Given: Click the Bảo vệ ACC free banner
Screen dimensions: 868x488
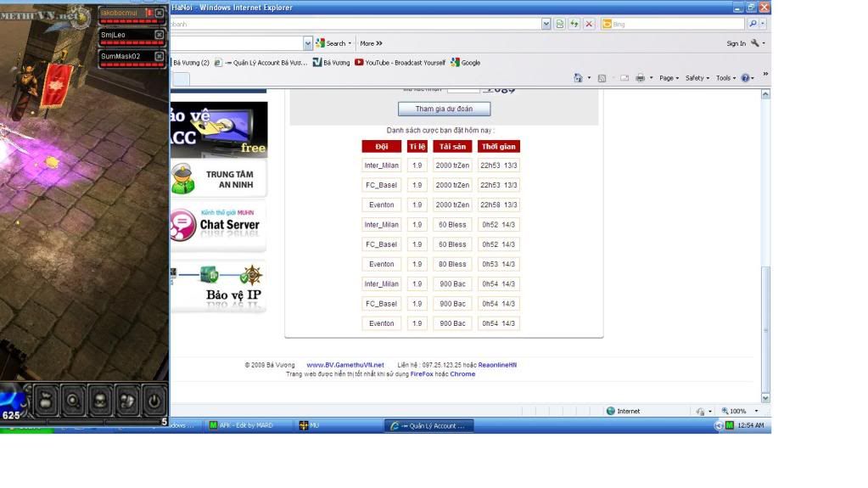Looking at the screenshot, I should pyautogui.click(x=219, y=129).
